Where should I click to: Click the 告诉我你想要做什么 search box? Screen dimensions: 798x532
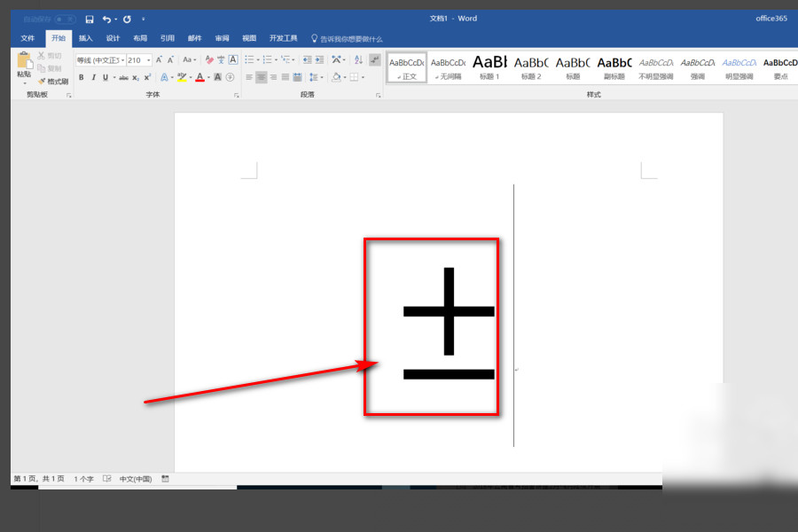pos(347,39)
